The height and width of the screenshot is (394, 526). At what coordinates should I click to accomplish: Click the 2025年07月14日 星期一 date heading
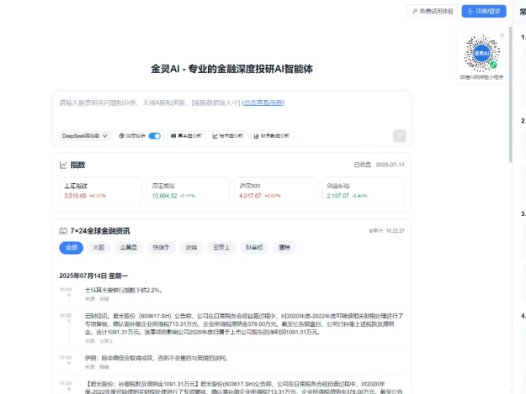click(x=94, y=276)
